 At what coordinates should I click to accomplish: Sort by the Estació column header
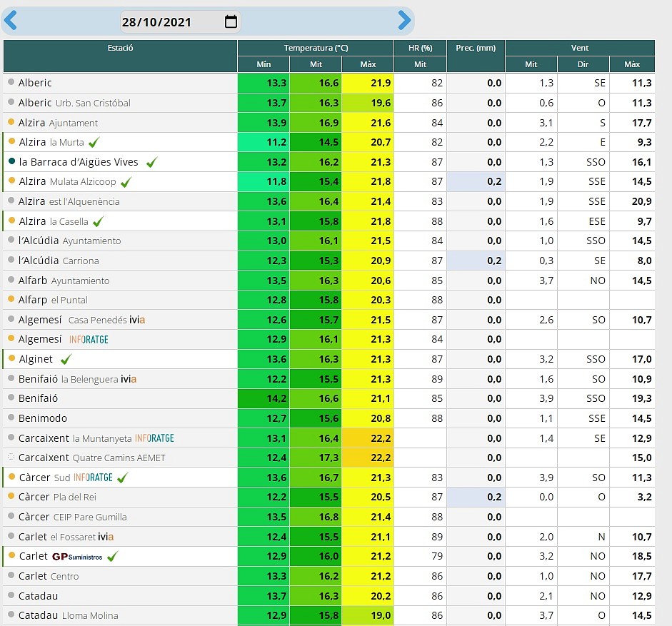click(120, 56)
